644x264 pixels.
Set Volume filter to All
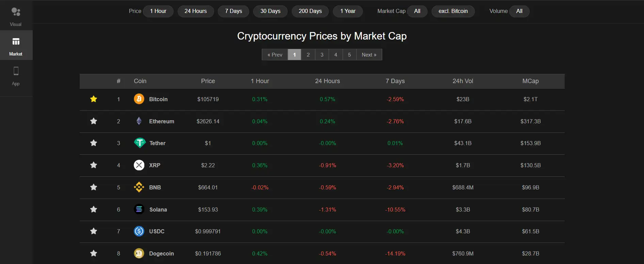[x=519, y=11]
